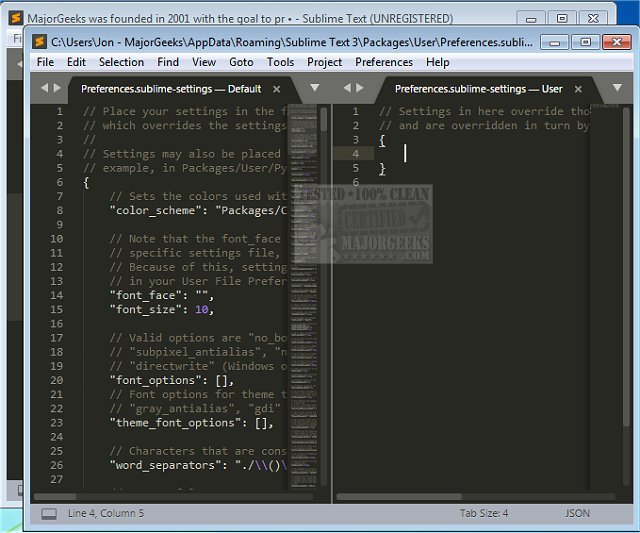
Task: Click the "word_separators" setting key
Action: tap(165, 465)
